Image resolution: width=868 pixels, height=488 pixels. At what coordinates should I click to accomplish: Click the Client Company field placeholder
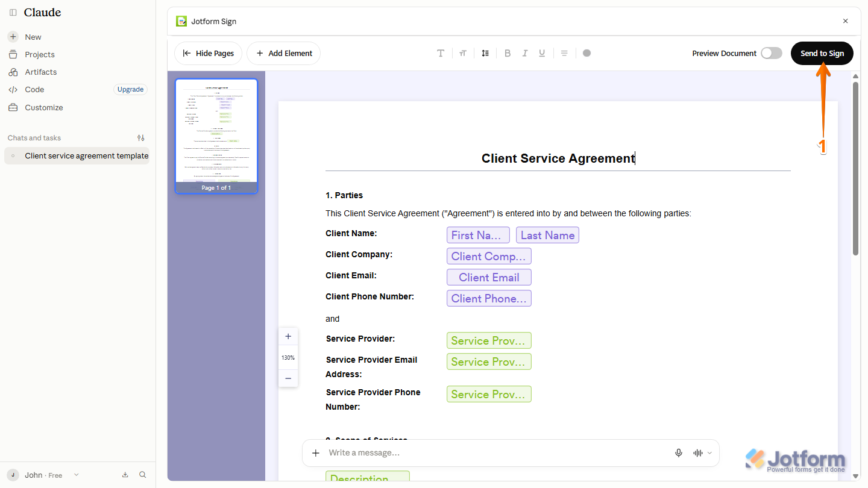click(489, 256)
